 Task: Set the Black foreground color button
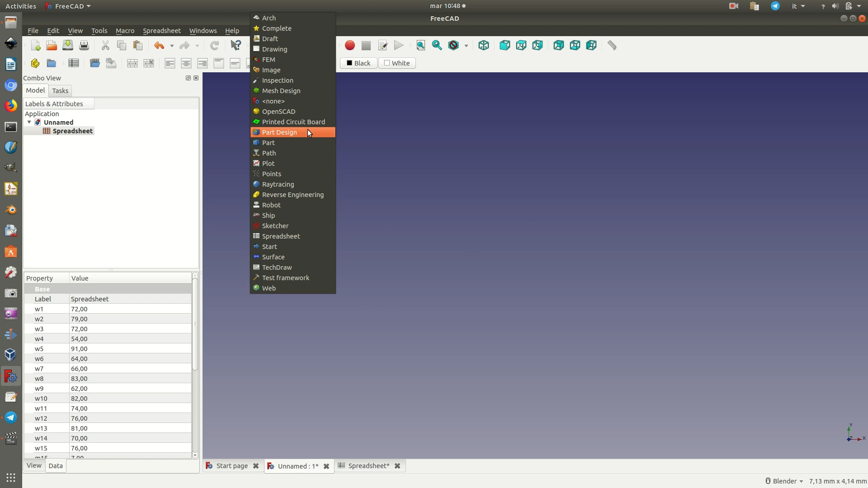coord(359,63)
